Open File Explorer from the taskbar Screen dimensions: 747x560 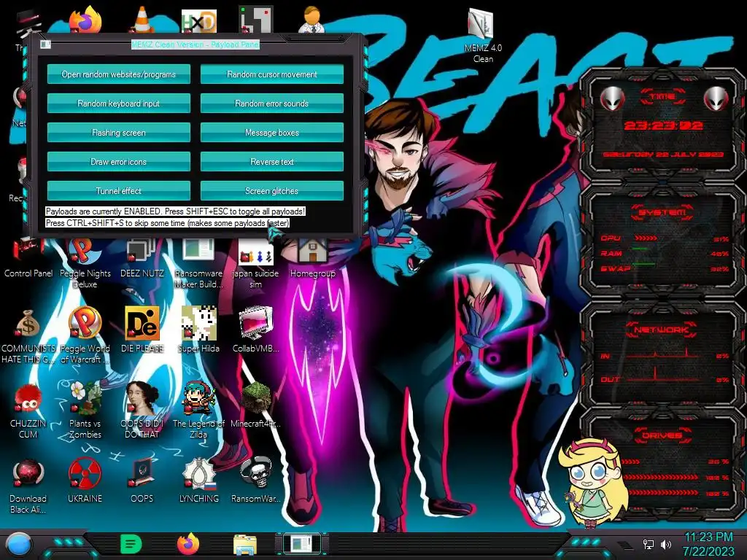pyautogui.click(x=245, y=545)
